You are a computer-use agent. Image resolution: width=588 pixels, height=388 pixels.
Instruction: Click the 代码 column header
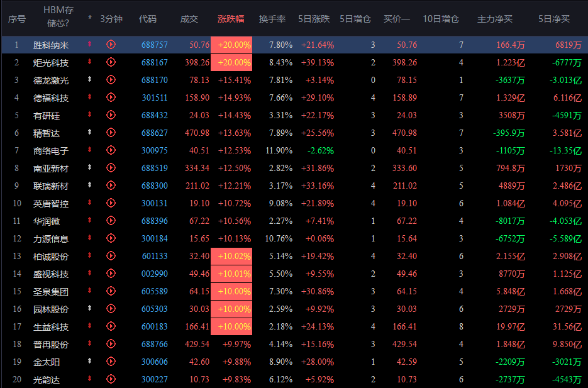[x=148, y=19]
